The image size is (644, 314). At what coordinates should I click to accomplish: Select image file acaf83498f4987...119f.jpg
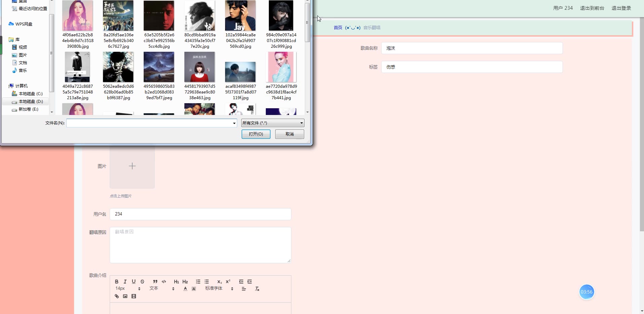pos(241,81)
